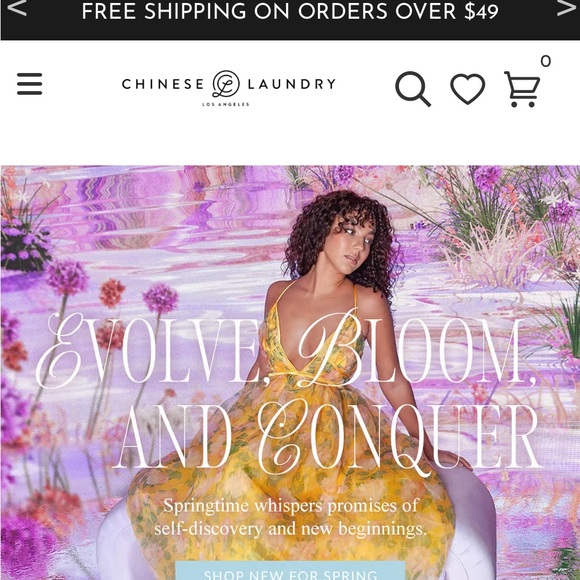Open the shopping cart icon
This screenshot has width=580, height=580.
tap(522, 89)
